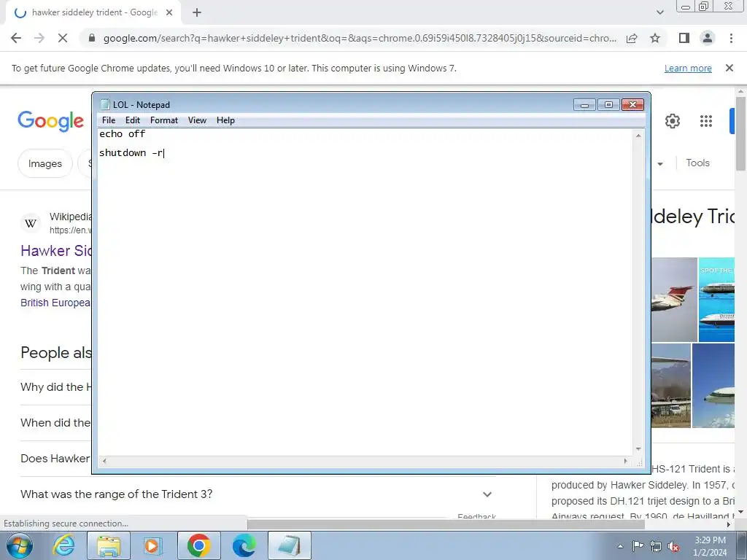This screenshot has height=560, width=747.
Task: Open Chrome tab search dropdown
Action: pos(659,12)
